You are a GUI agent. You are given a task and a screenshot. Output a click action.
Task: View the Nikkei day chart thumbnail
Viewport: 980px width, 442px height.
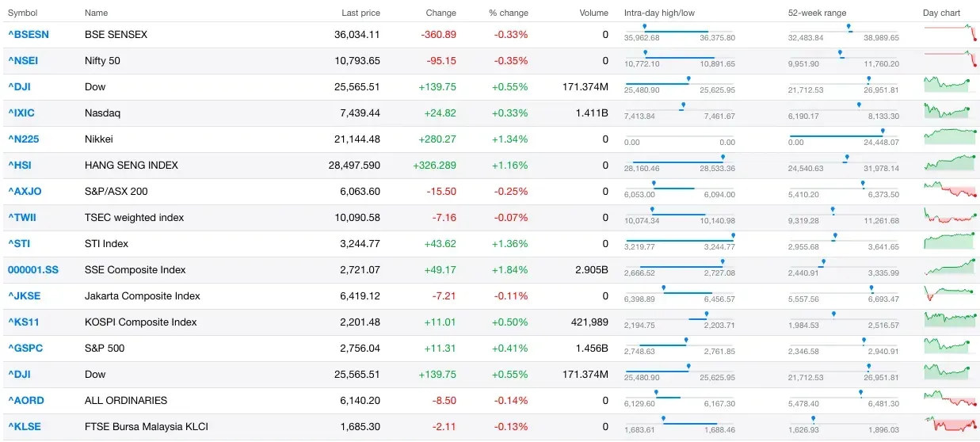pos(950,136)
